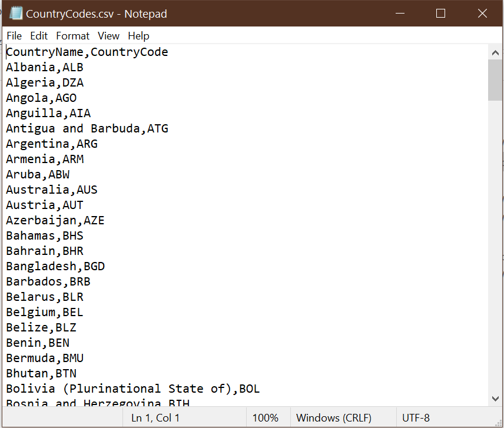Screen dimensions: 504x428
Task: Open the Format menu
Action: [x=72, y=36]
